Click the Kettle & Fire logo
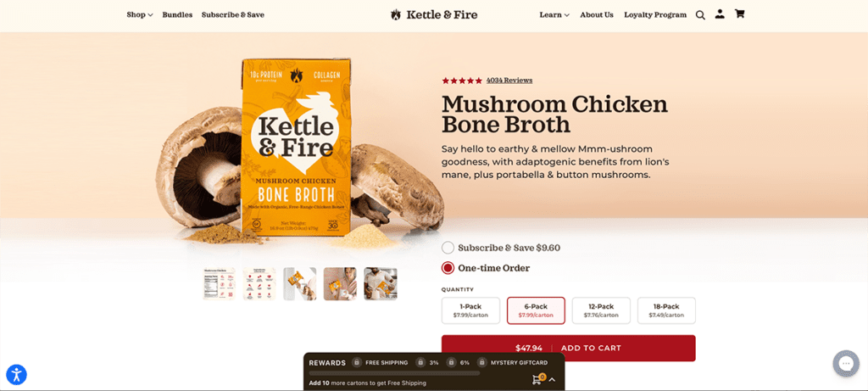The image size is (868, 391). click(433, 15)
